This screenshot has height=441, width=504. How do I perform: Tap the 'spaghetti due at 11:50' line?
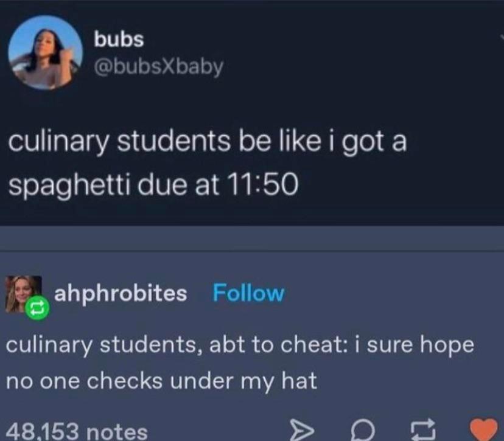153,185
